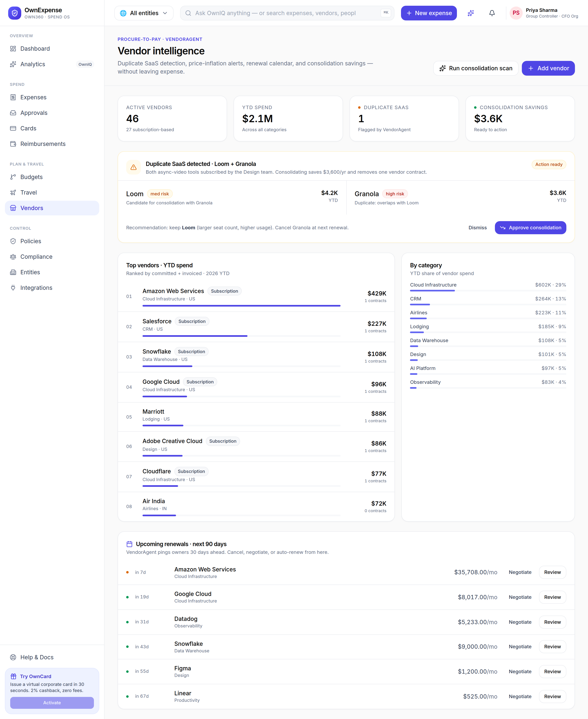This screenshot has height=719, width=588.
Task: Open Analytics with OwnIQ badge
Action: coord(52,64)
